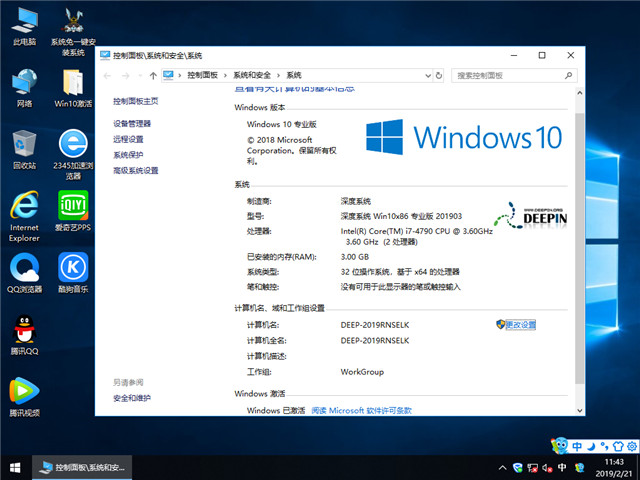Click scrollbar down arrow in system window

point(580,411)
